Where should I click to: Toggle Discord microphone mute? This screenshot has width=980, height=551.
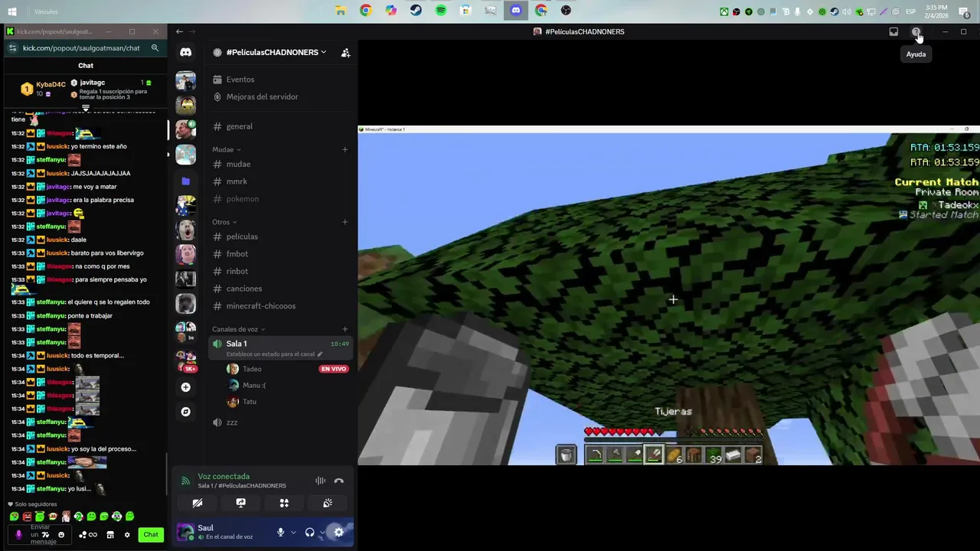tap(281, 533)
